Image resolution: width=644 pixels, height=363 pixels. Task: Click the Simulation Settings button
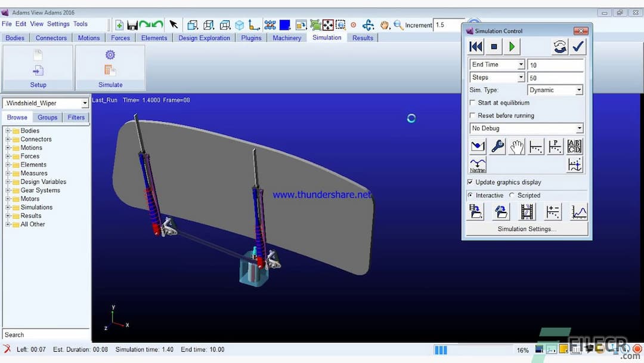527,228
